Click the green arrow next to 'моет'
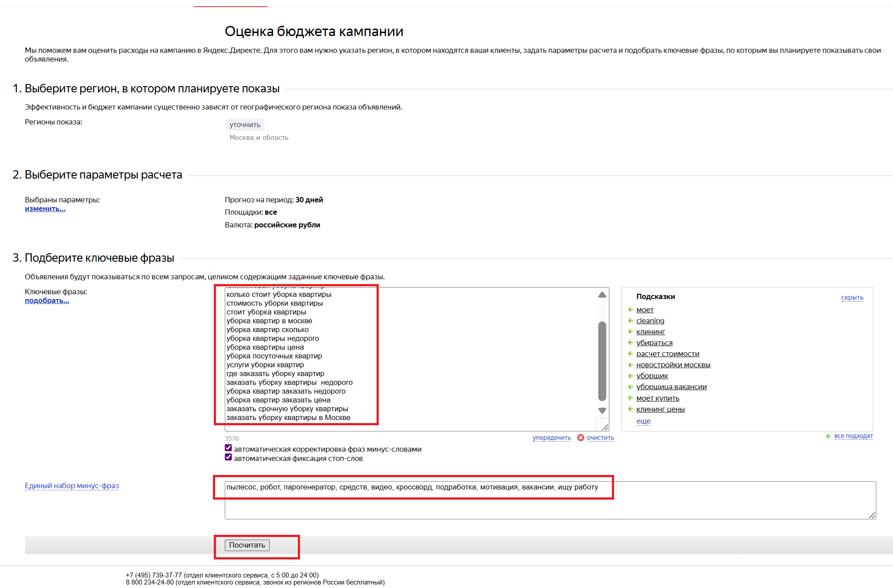Image resolution: width=893 pixels, height=588 pixels. (x=630, y=310)
